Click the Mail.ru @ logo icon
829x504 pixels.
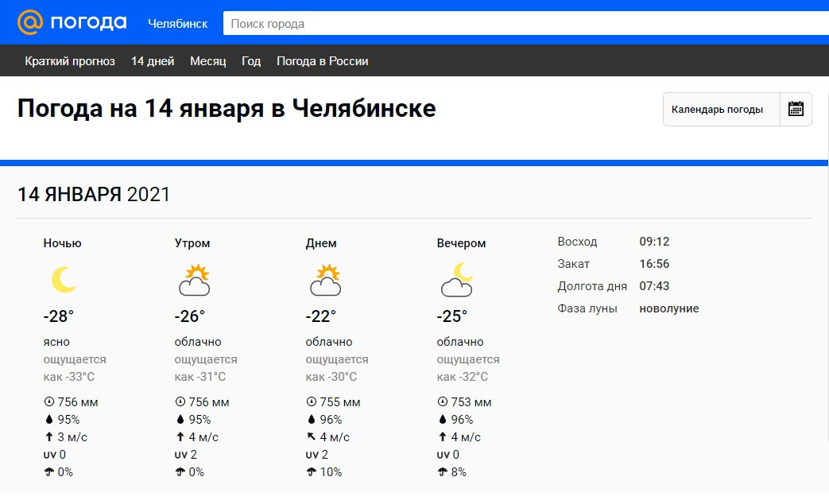(x=29, y=22)
